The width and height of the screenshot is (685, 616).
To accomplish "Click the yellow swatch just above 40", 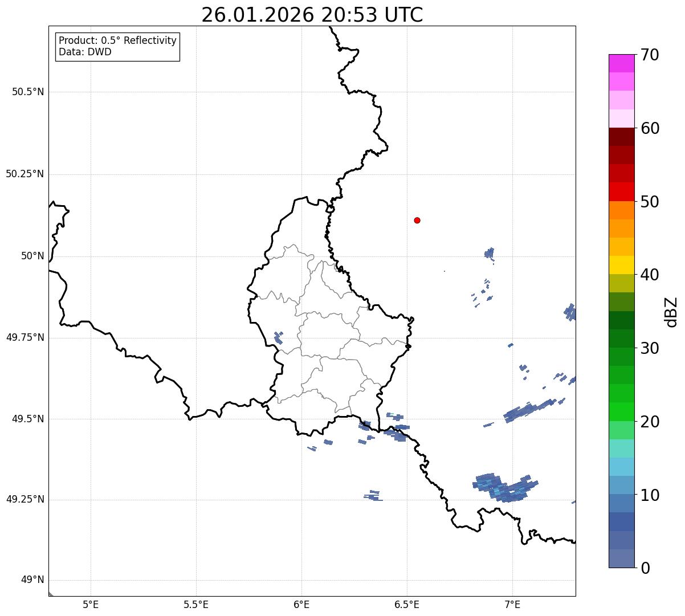I will tap(621, 265).
